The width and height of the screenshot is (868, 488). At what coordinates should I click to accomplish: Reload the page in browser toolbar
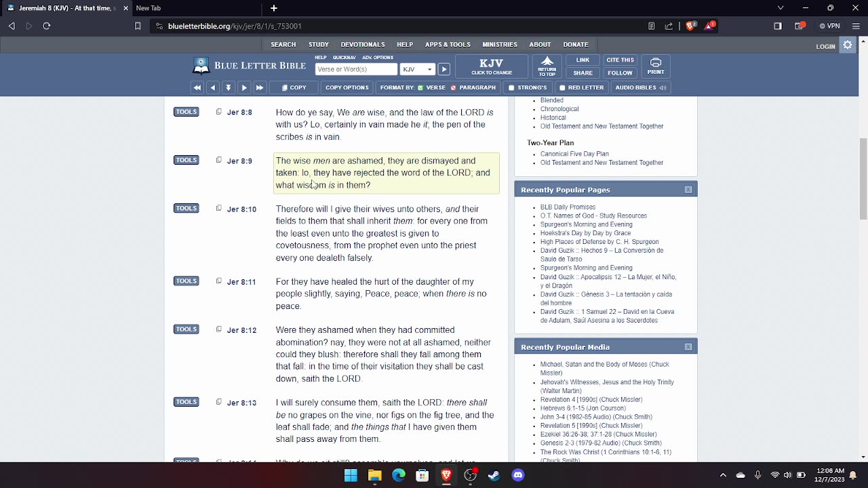tap(47, 26)
